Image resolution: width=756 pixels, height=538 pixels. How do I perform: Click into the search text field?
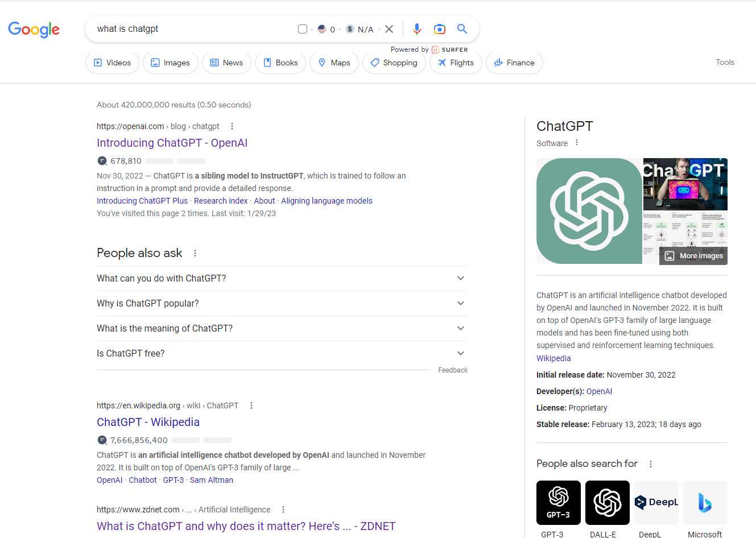pos(193,29)
